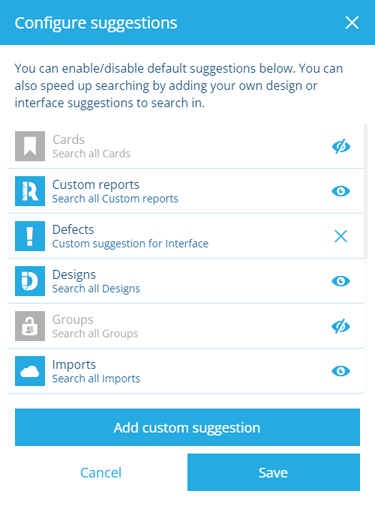Click the Groups padlock icon
This screenshot has height=506, width=375.
(30, 326)
